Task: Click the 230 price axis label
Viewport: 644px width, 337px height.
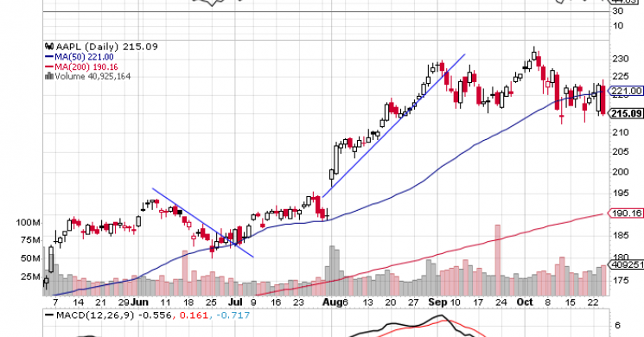Action: [620, 59]
